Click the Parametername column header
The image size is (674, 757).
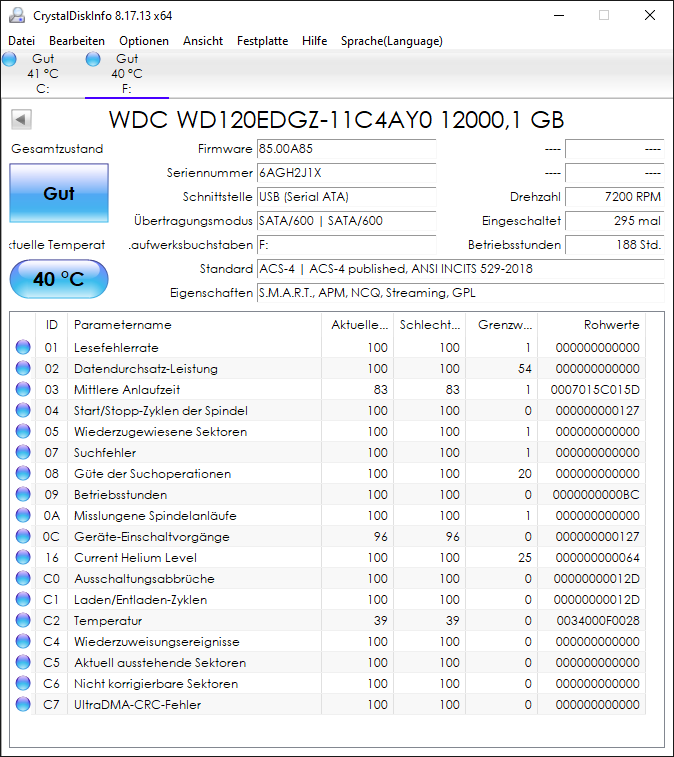(195, 324)
